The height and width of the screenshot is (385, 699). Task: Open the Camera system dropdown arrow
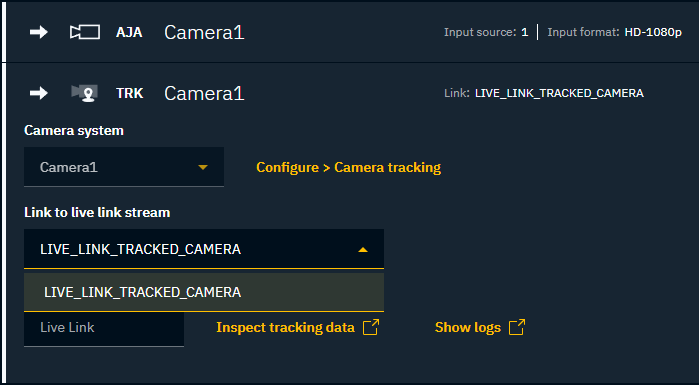(x=203, y=168)
